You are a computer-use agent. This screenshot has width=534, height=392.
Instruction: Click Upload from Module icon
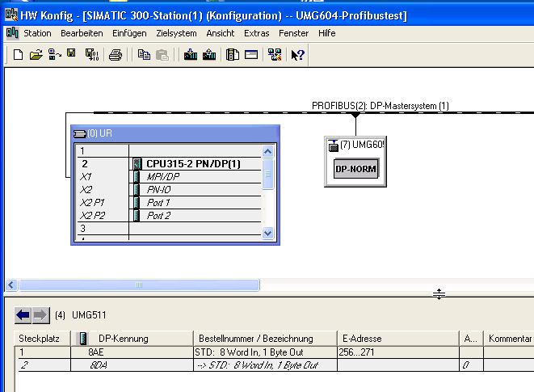(x=209, y=55)
